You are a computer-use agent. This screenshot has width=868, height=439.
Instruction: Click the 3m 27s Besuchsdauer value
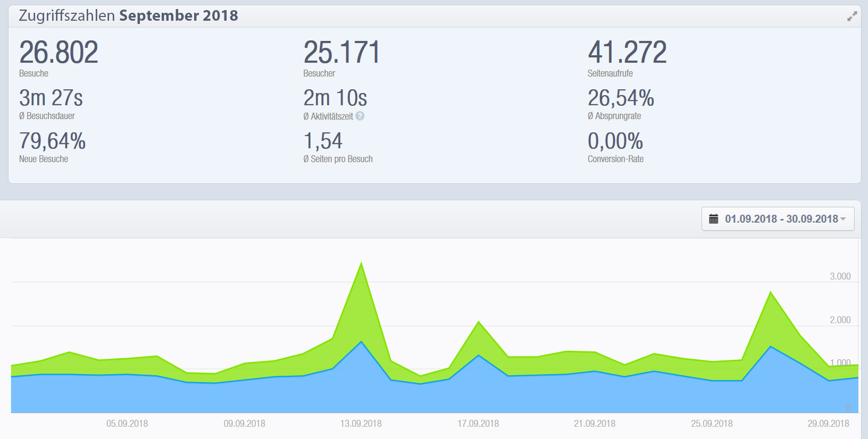pyautogui.click(x=51, y=98)
